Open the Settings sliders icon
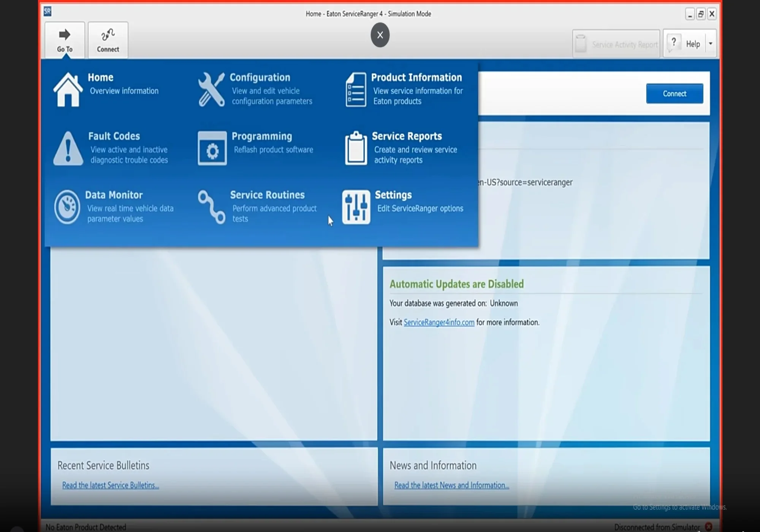760x532 pixels. pyautogui.click(x=356, y=206)
